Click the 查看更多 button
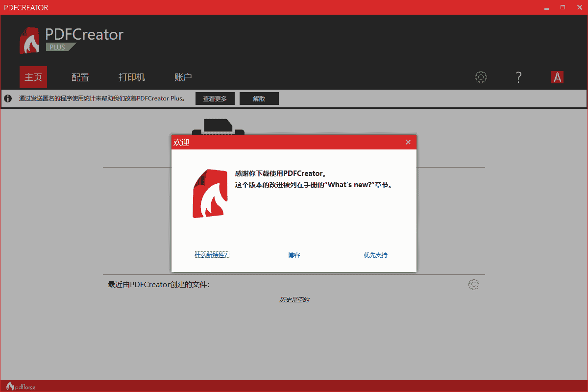 (215, 98)
